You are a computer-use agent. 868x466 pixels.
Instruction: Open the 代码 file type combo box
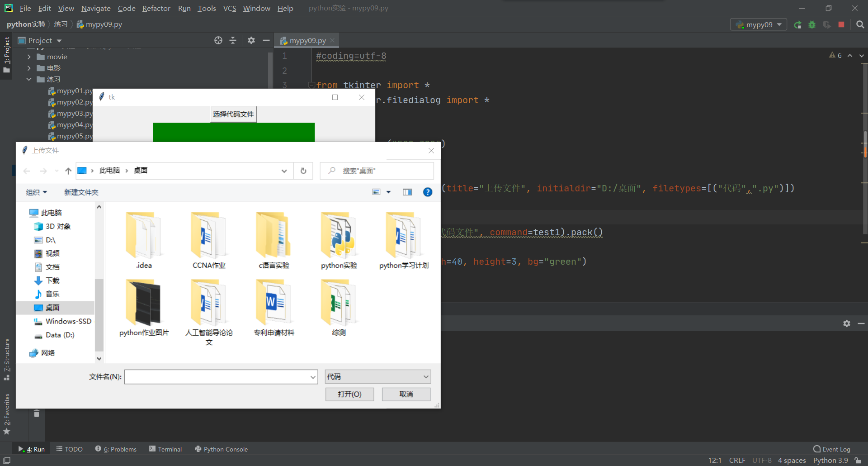pyautogui.click(x=377, y=376)
